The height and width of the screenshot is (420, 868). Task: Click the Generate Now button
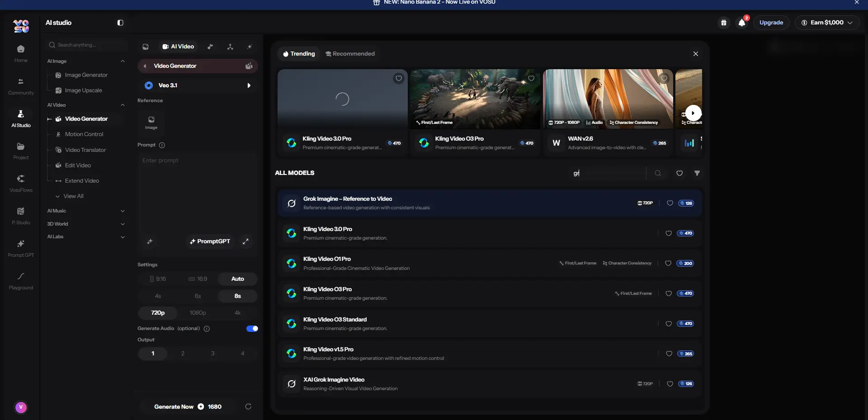tap(188, 406)
